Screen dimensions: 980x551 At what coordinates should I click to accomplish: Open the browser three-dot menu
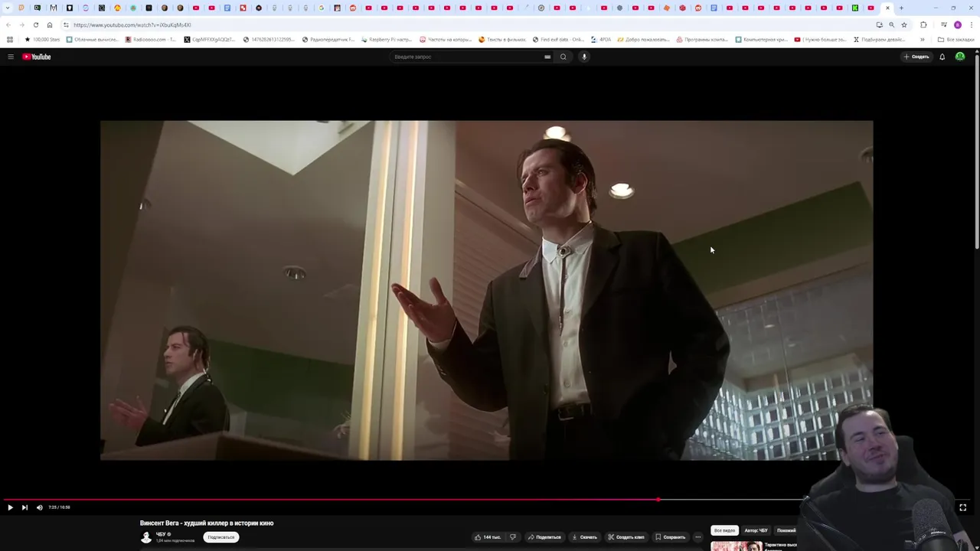[971, 25]
